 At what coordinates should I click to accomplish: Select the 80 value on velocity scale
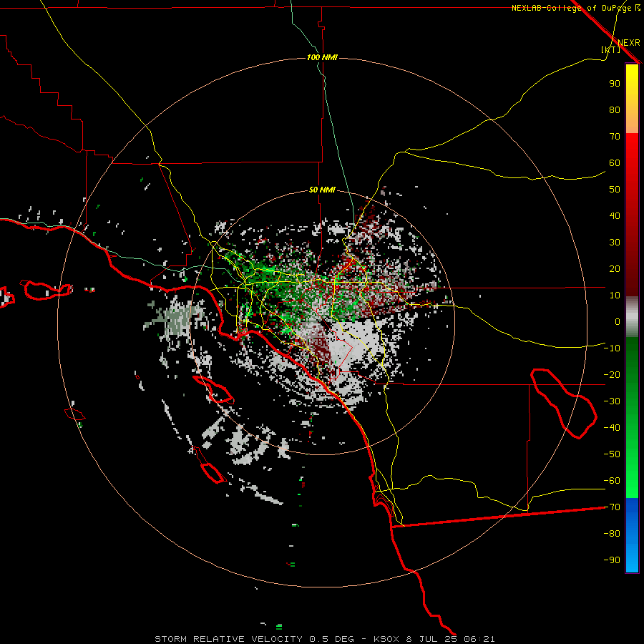coord(615,109)
